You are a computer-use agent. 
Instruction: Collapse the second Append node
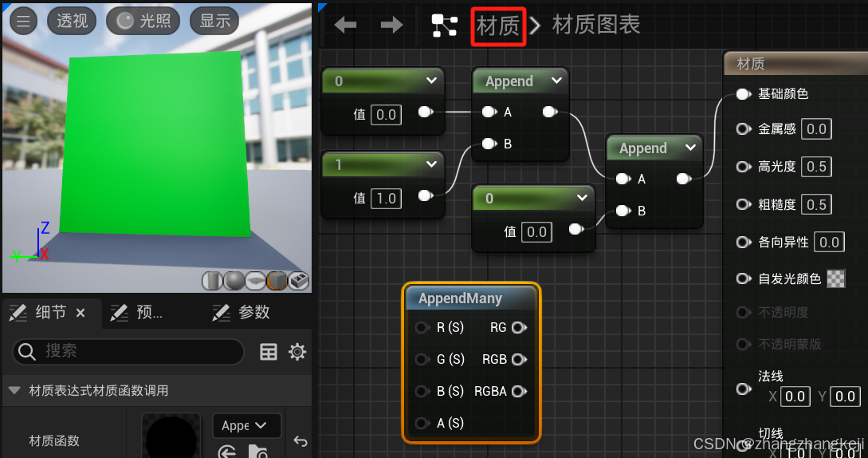pos(691,148)
